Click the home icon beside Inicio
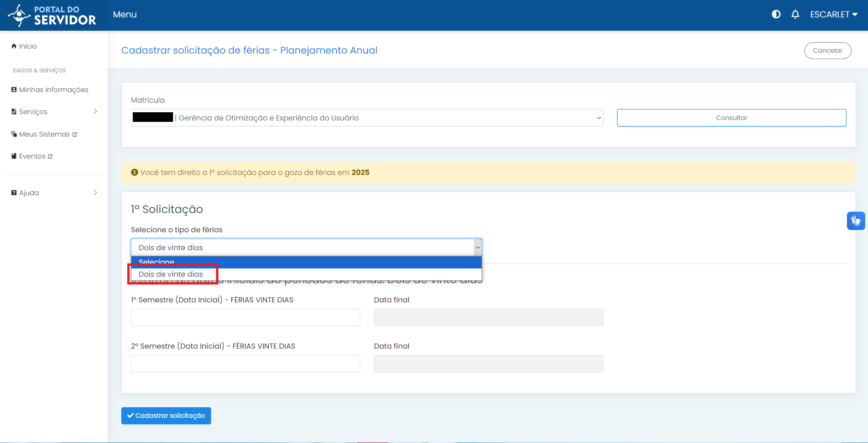 tap(14, 46)
